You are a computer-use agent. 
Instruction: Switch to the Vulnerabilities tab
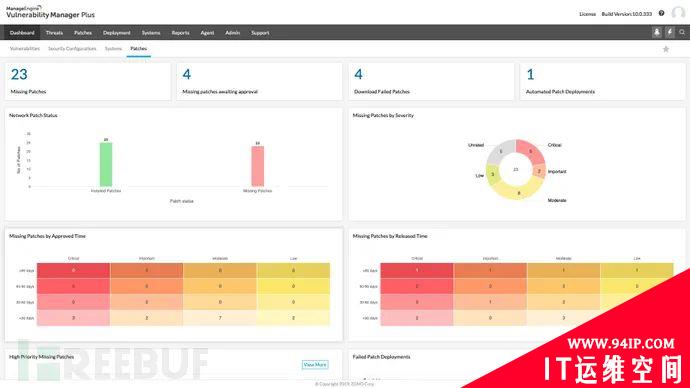[25, 48]
